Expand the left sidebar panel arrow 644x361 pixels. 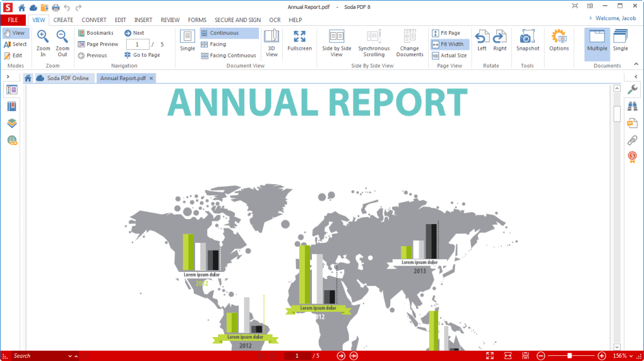click(x=7, y=77)
